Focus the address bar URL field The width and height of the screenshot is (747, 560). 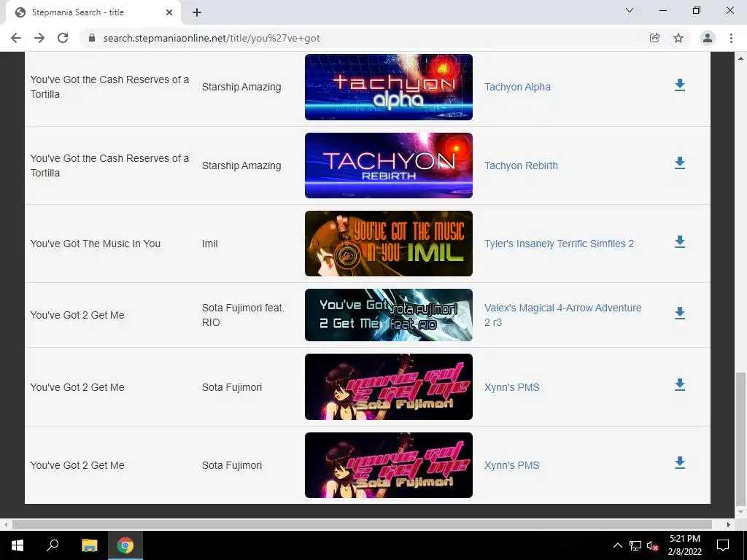367,38
